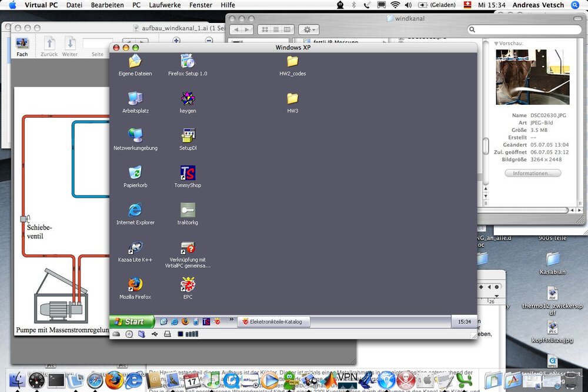Screen dimensions: 588x392
Task: Switch Finder to column view
Action: tap(287, 29)
